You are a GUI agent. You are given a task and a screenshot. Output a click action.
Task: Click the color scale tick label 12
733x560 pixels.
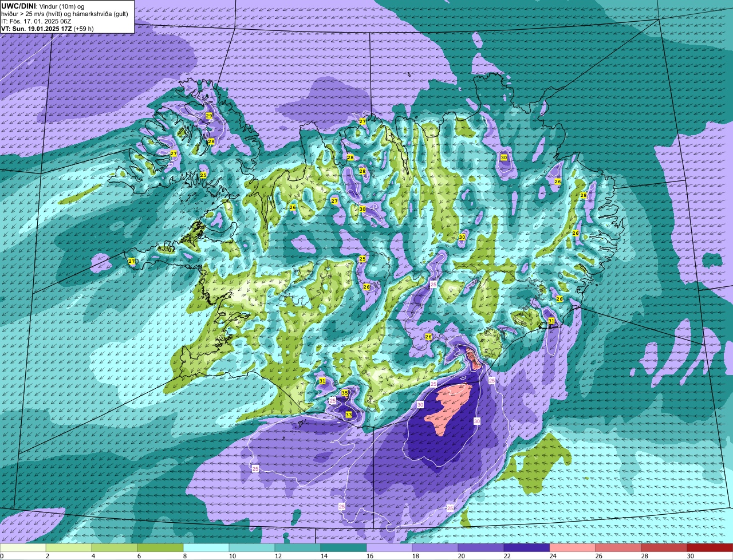(278, 556)
